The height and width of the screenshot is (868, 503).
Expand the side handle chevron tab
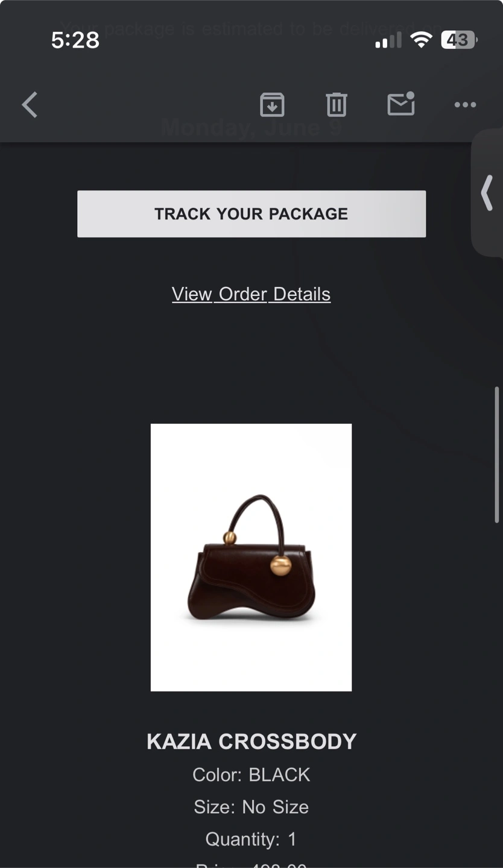pyautogui.click(x=487, y=193)
